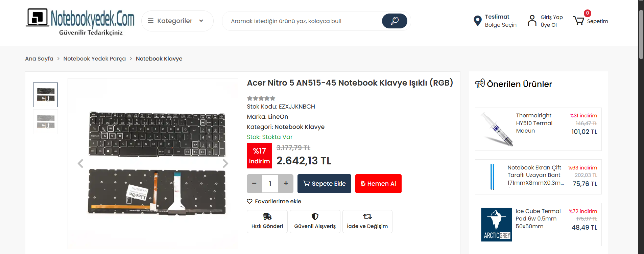Click the Favorilerime ekle text link

[278, 201]
